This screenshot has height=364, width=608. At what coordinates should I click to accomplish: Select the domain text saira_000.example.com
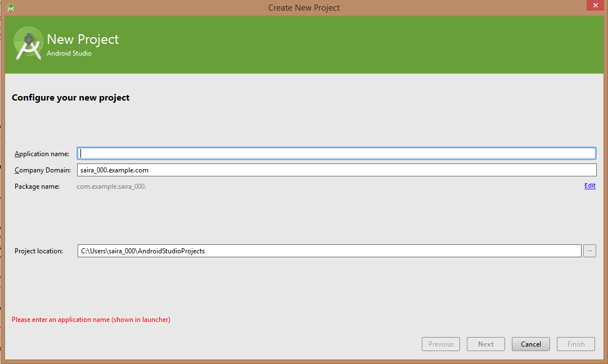click(120, 170)
